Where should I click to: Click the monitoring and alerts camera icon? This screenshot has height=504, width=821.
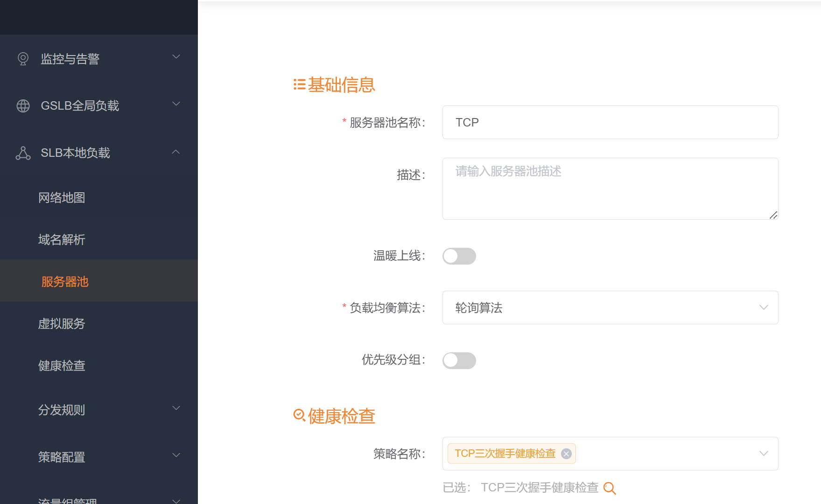[x=23, y=59]
